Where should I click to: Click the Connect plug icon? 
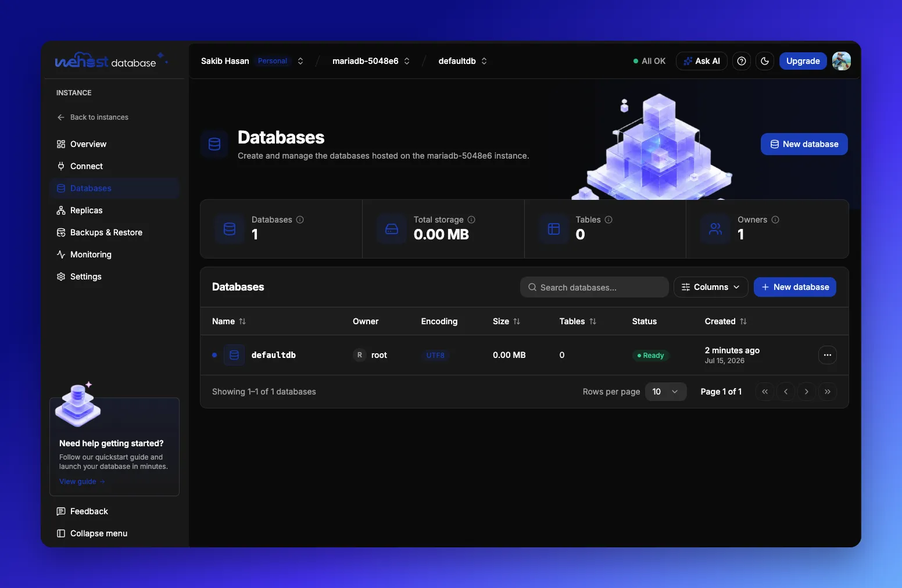61,166
